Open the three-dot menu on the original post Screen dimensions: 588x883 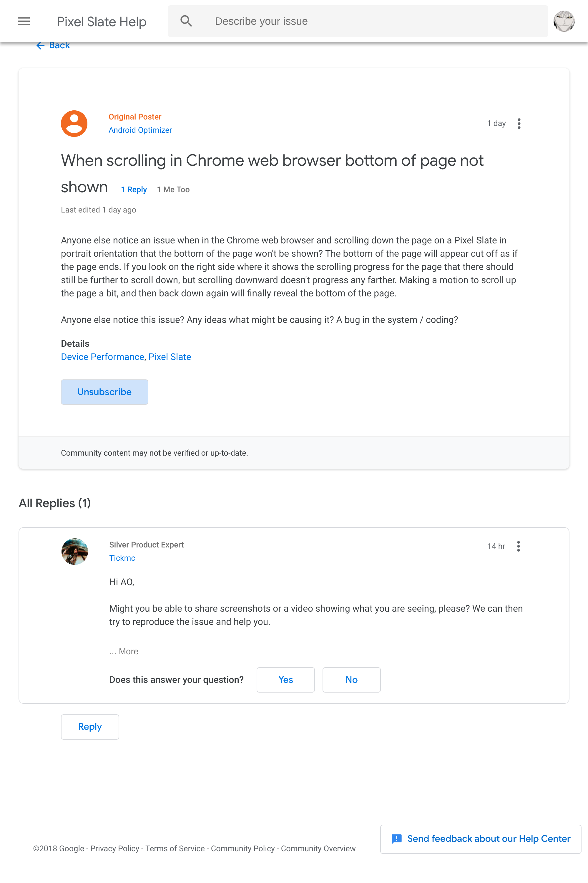click(x=519, y=123)
